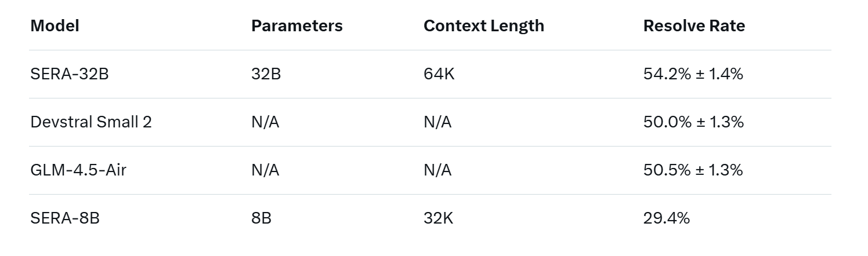Select the N/A context length for GLM-4.5-Air
Screen dimensions: 868x256
[x=437, y=170]
